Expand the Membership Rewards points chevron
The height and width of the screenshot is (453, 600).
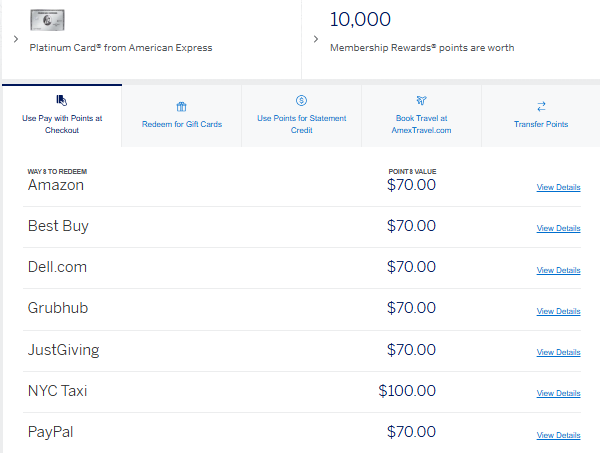[316, 39]
